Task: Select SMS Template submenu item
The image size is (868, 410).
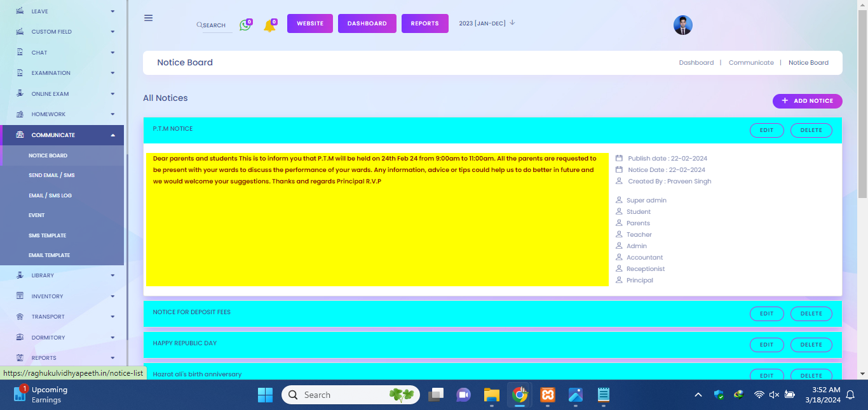Action: pos(47,235)
